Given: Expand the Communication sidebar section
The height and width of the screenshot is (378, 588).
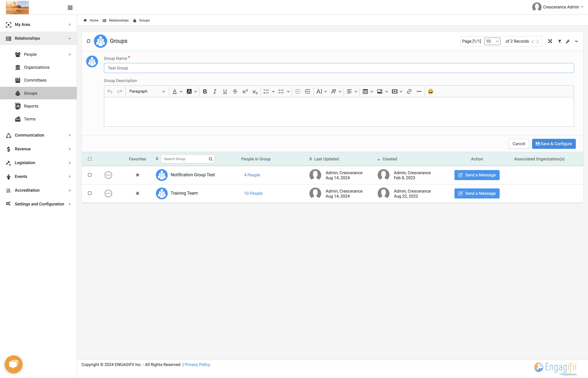Looking at the screenshot, I should click(38, 135).
